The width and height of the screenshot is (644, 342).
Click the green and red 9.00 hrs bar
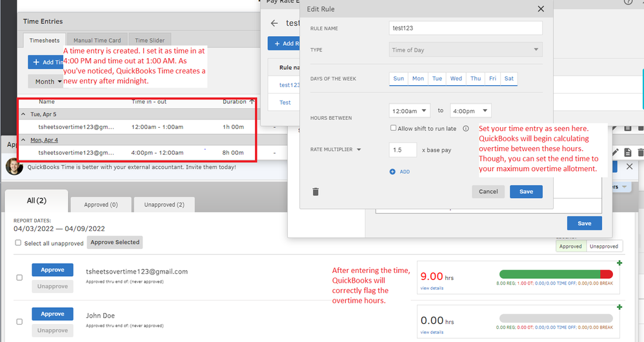pyautogui.click(x=556, y=274)
